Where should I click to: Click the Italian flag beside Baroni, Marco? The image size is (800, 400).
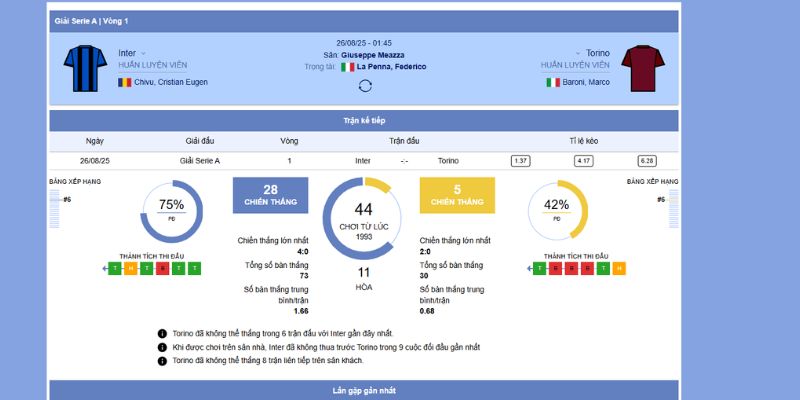[552, 82]
